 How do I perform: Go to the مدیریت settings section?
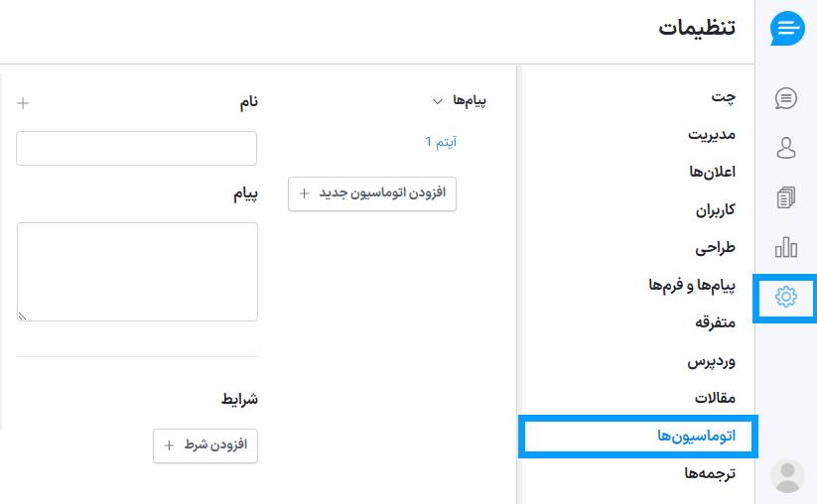(712, 134)
